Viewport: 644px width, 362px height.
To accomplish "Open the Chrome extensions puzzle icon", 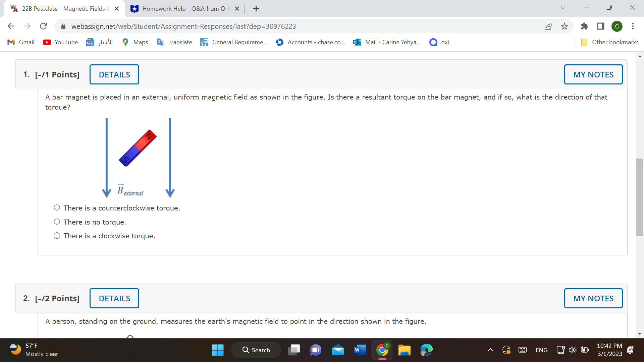I will coord(584,26).
